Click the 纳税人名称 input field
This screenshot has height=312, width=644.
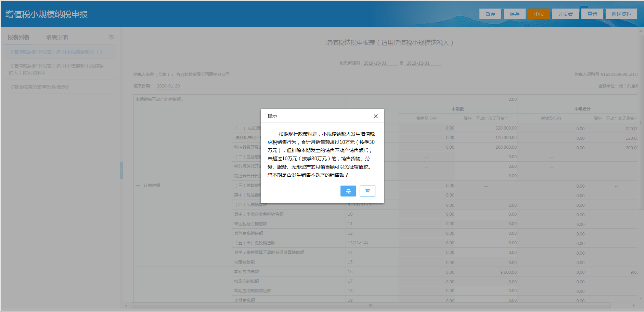[x=203, y=74]
